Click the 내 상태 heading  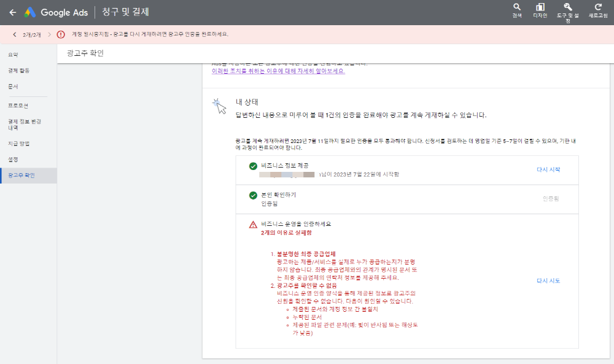pos(247,102)
